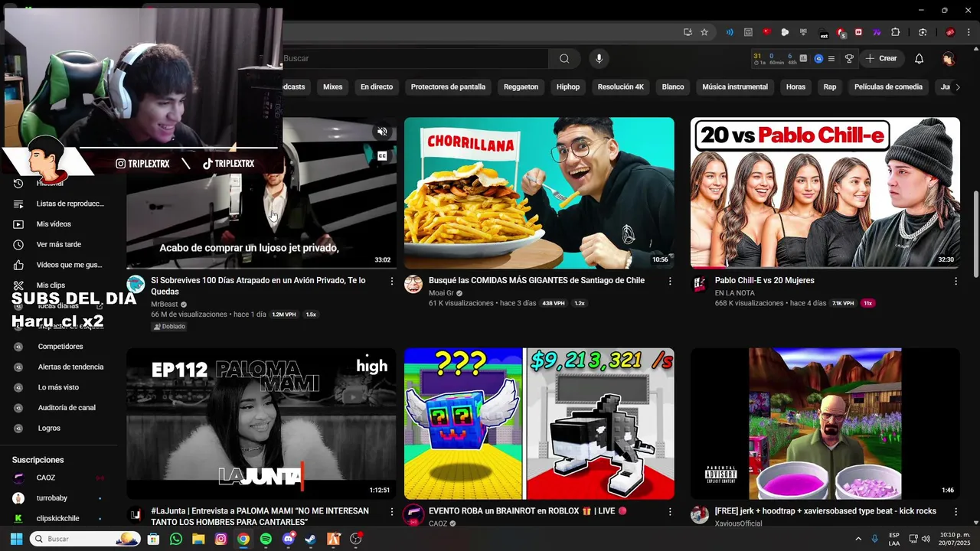Click the trophy icon in YouTube header
The image size is (980, 551).
849,59
